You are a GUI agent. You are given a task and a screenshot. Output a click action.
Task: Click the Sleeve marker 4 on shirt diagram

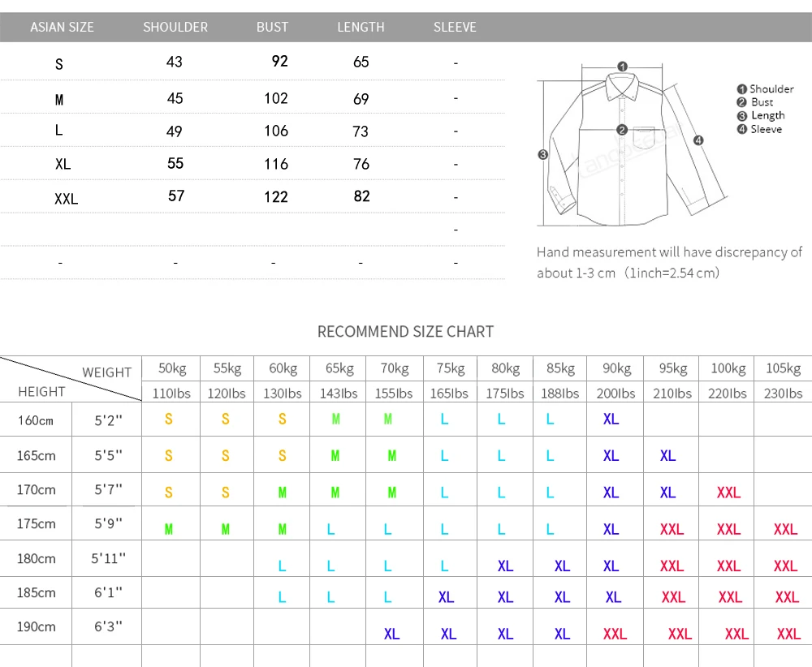[x=698, y=140]
